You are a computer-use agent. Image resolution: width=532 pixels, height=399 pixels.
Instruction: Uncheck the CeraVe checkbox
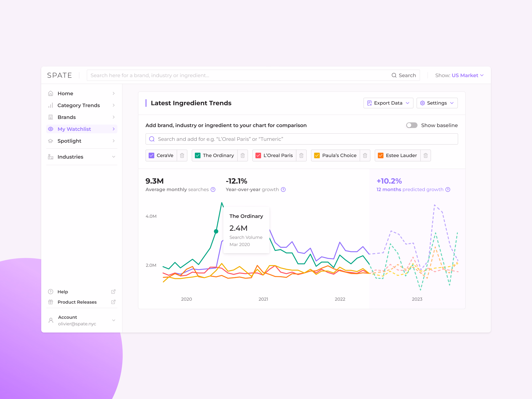151,156
